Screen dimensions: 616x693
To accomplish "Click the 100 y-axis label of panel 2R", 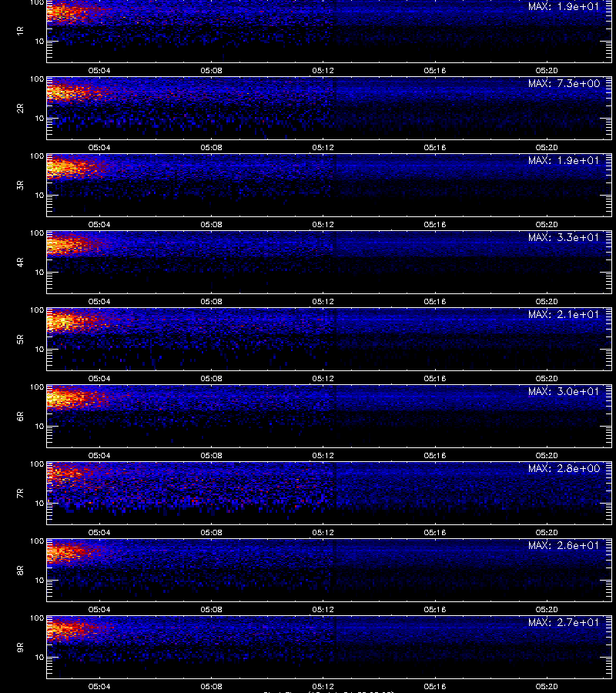I will point(37,79).
